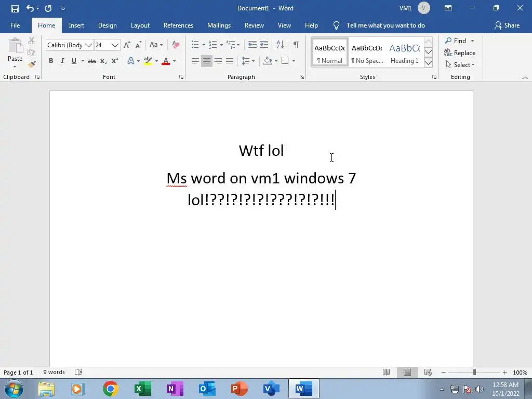Expand the Styles gallery more button
Screen dimensions: 532x399
click(x=428, y=63)
